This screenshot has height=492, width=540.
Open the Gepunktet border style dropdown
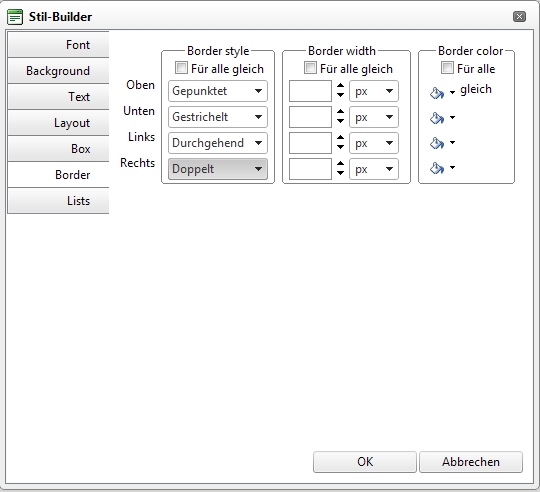click(218, 91)
